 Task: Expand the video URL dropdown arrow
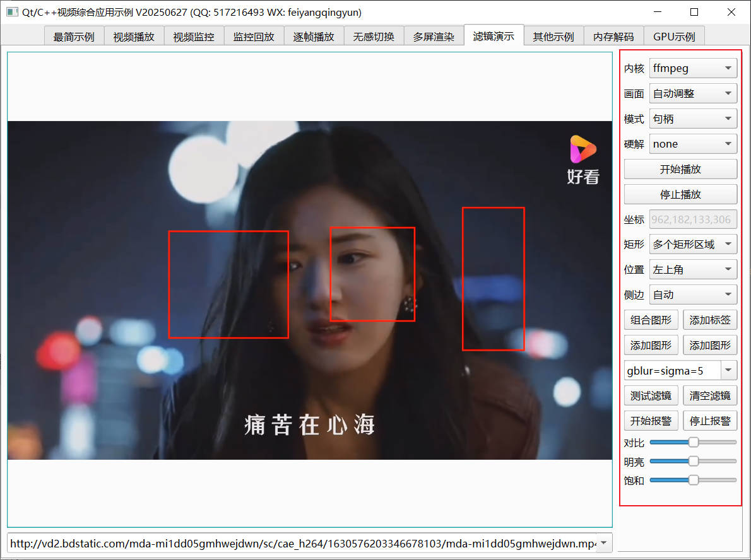click(x=604, y=543)
